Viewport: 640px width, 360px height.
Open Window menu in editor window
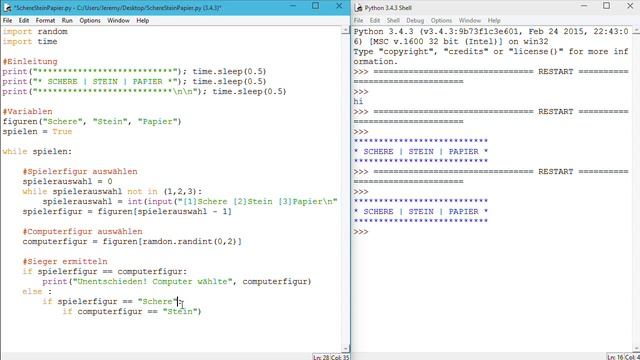118,20
